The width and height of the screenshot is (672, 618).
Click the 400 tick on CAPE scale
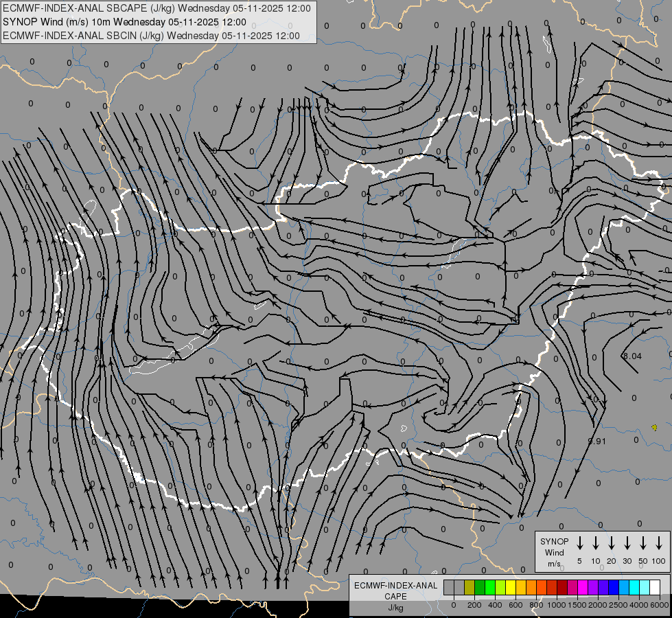point(495,605)
